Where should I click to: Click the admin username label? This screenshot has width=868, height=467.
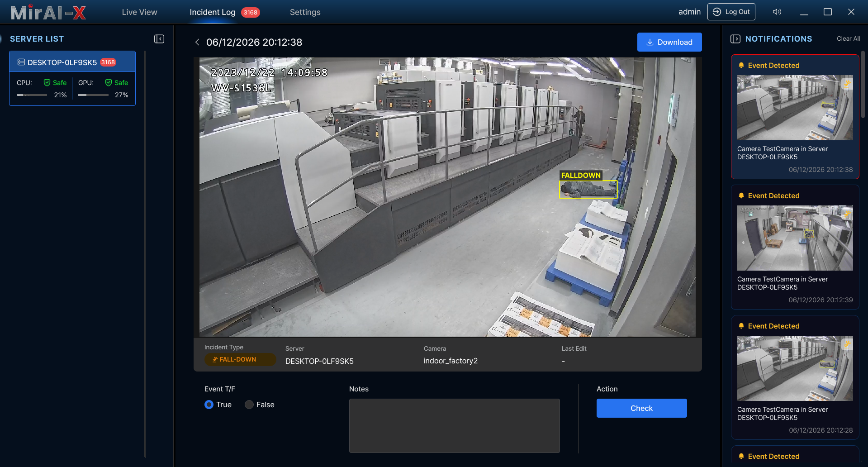tap(689, 12)
